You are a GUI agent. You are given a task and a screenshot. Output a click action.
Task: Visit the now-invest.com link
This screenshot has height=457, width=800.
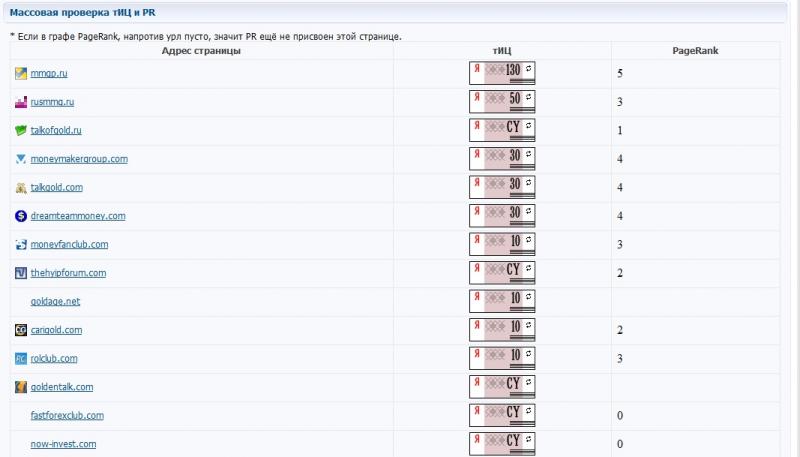[x=63, y=444]
